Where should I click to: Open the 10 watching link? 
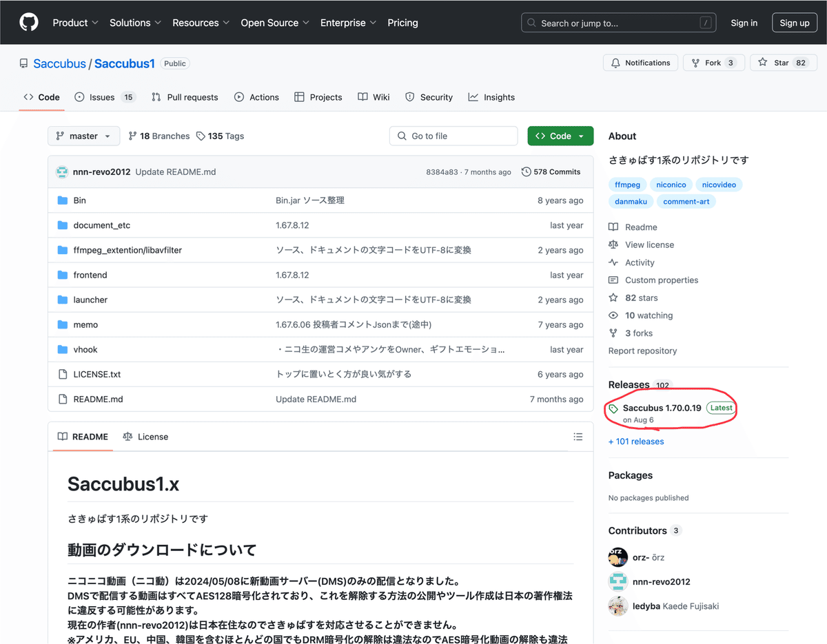pyautogui.click(x=640, y=315)
